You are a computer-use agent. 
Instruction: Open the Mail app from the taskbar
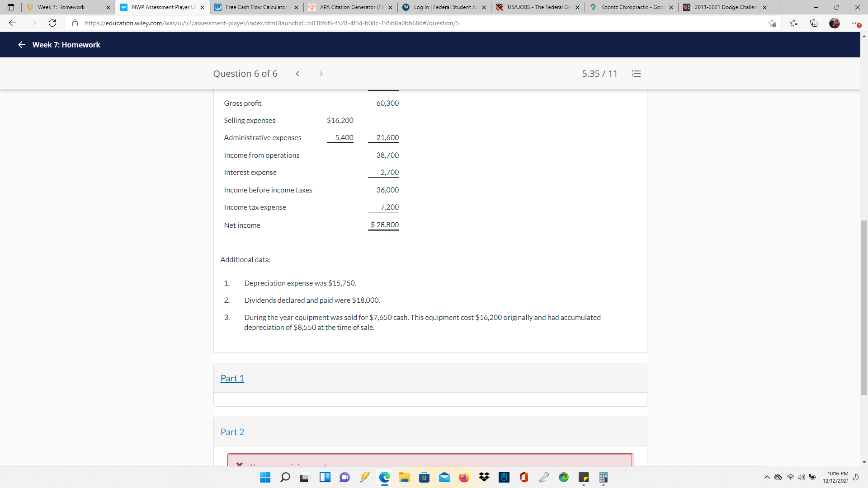pyautogui.click(x=444, y=477)
